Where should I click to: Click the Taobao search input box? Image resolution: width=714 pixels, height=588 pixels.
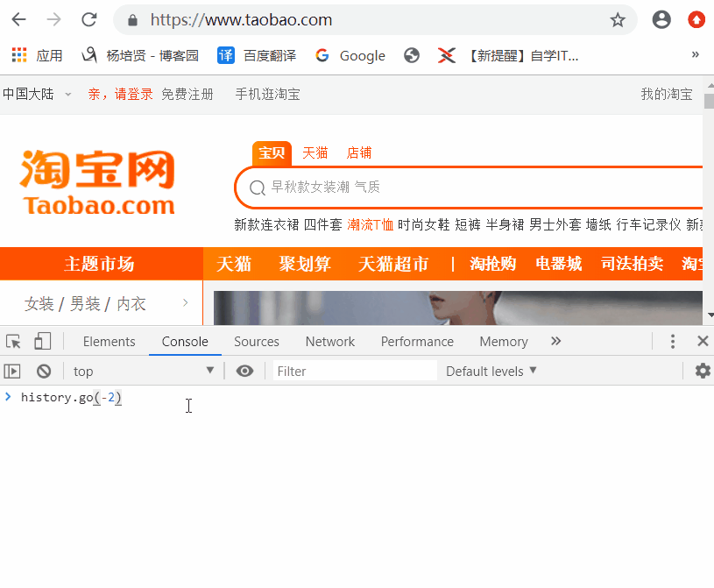pos(469,188)
